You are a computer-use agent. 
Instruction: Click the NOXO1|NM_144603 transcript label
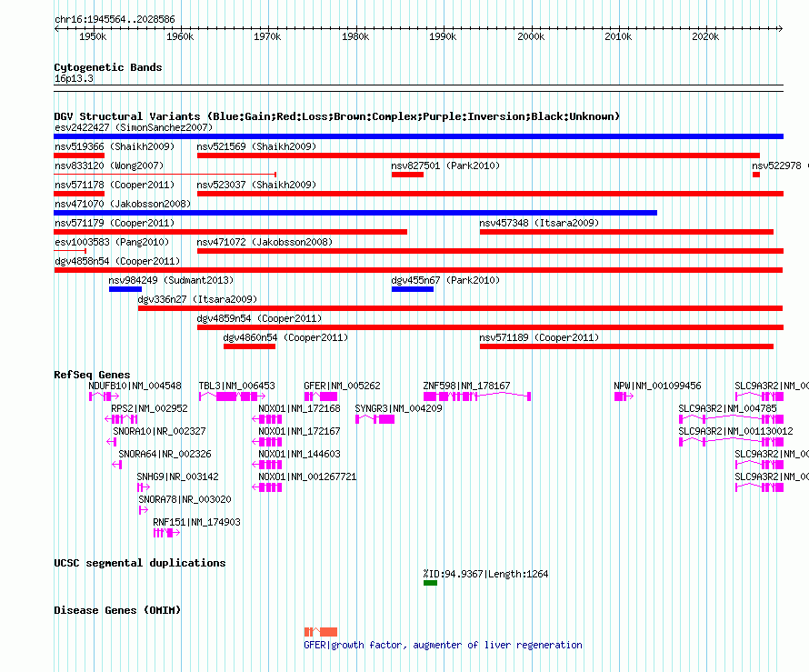299,454
